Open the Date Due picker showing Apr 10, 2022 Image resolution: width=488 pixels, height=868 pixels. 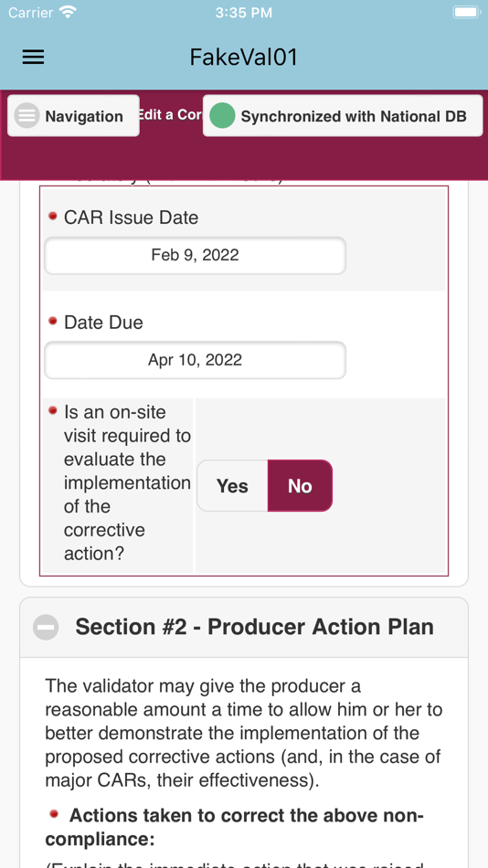pyautogui.click(x=195, y=360)
